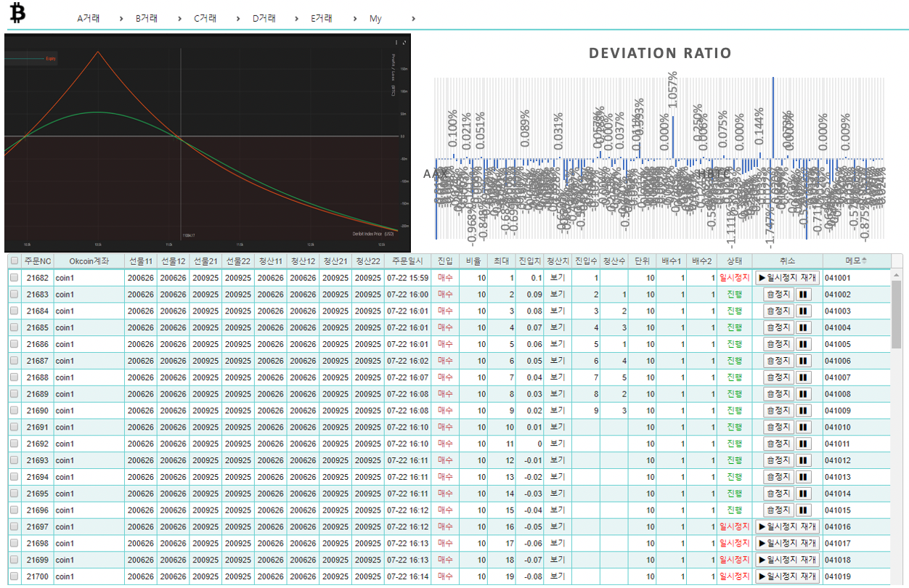Click the table vertical scrollbar thumb

point(896,315)
